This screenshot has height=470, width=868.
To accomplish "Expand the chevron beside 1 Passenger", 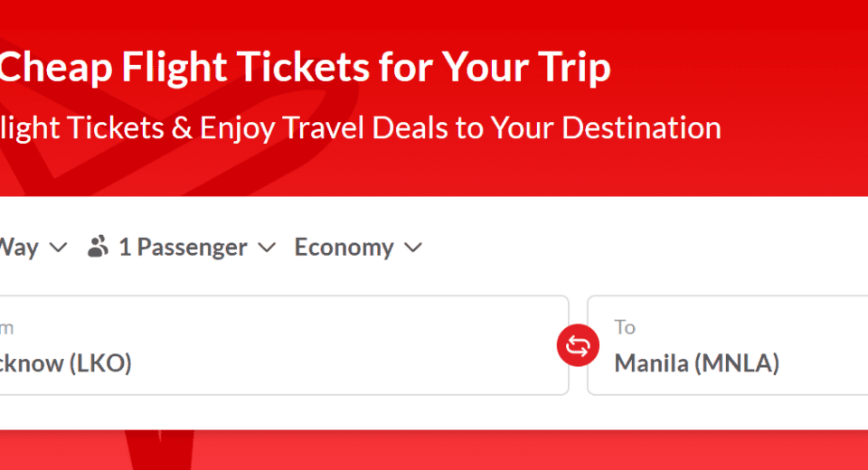I will [x=266, y=248].
